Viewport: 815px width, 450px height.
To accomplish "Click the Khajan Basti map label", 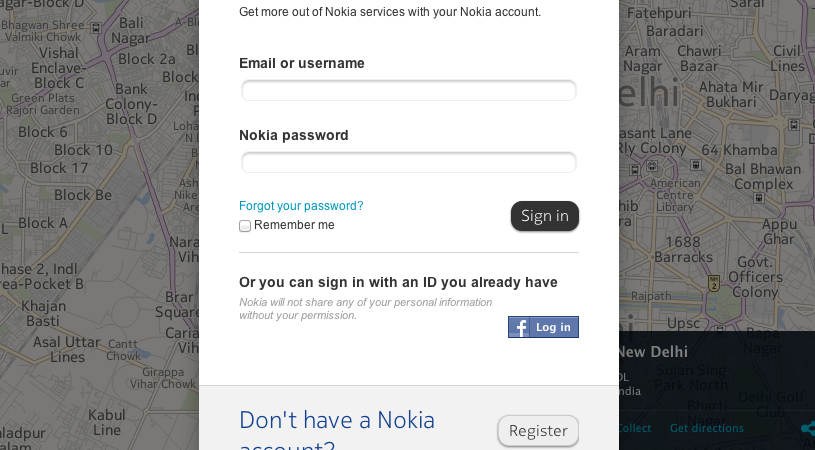I will point(43,313).
